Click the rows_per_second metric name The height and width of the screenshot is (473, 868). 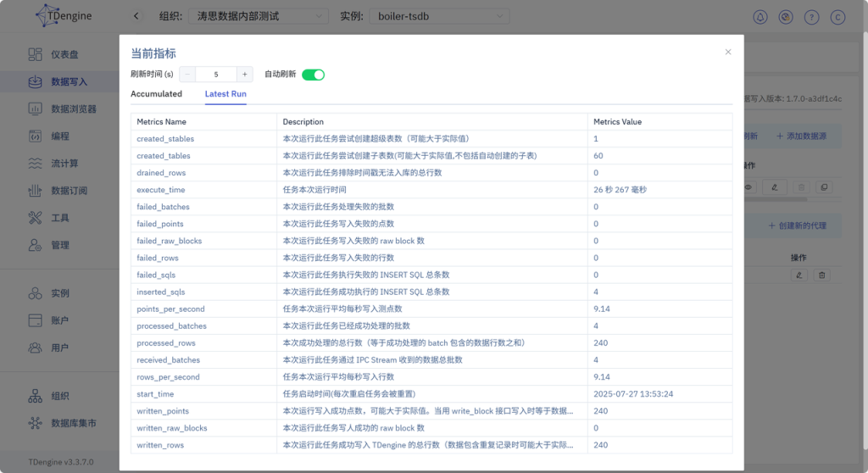click(168, 377)
